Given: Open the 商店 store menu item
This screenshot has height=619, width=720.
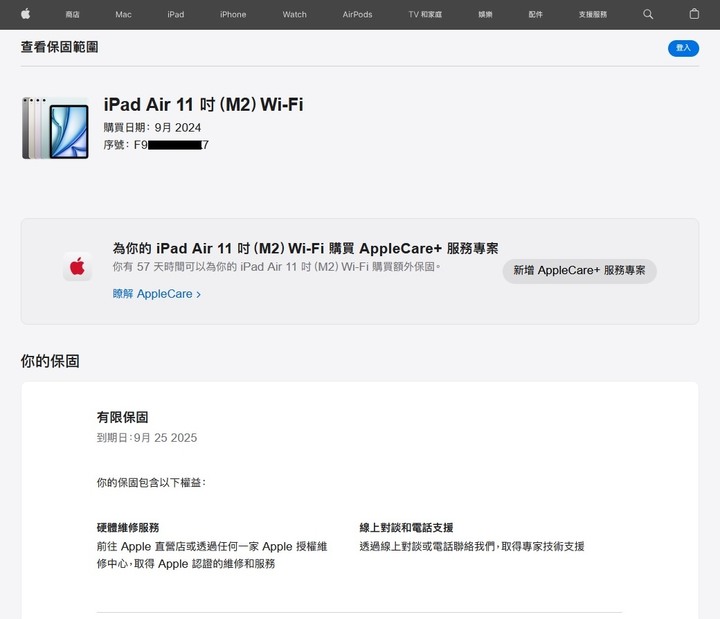Looking at the screenshot, I should [72, 15].
